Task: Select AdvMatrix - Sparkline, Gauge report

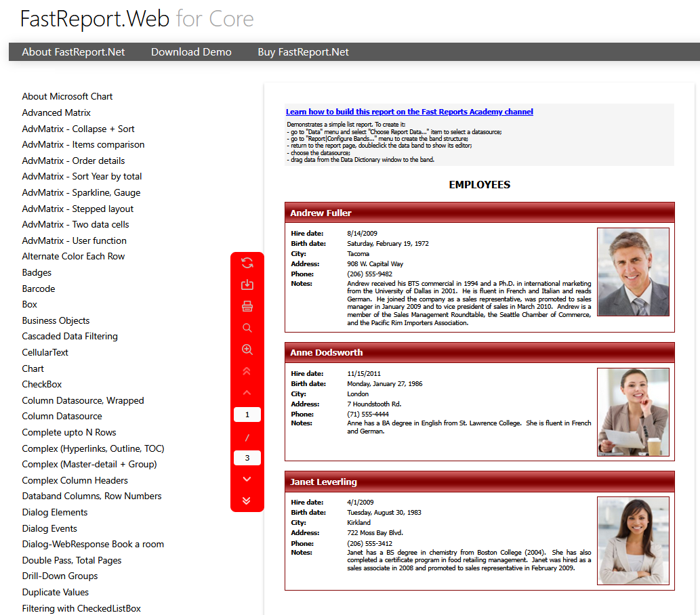Action: (81, 192)
